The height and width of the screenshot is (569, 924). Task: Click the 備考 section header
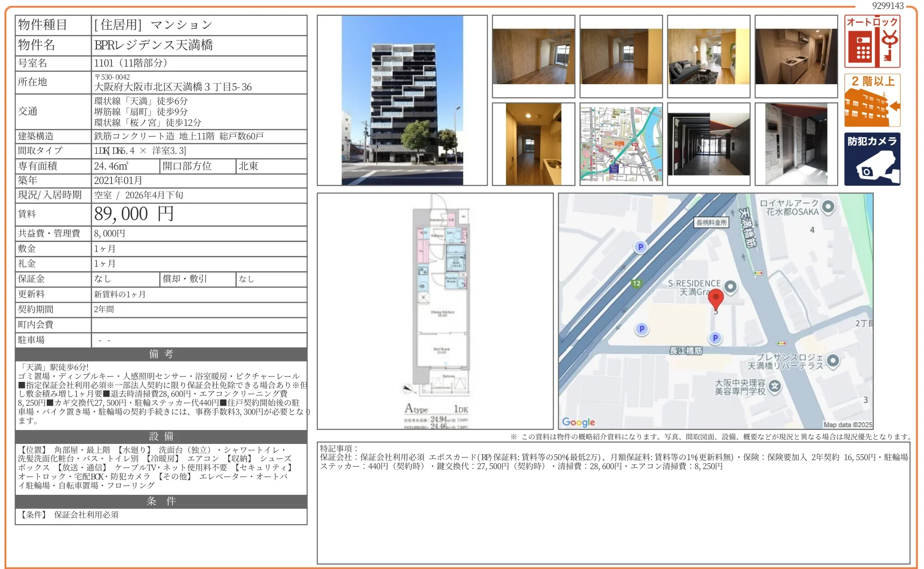click(x=161, y=354)
